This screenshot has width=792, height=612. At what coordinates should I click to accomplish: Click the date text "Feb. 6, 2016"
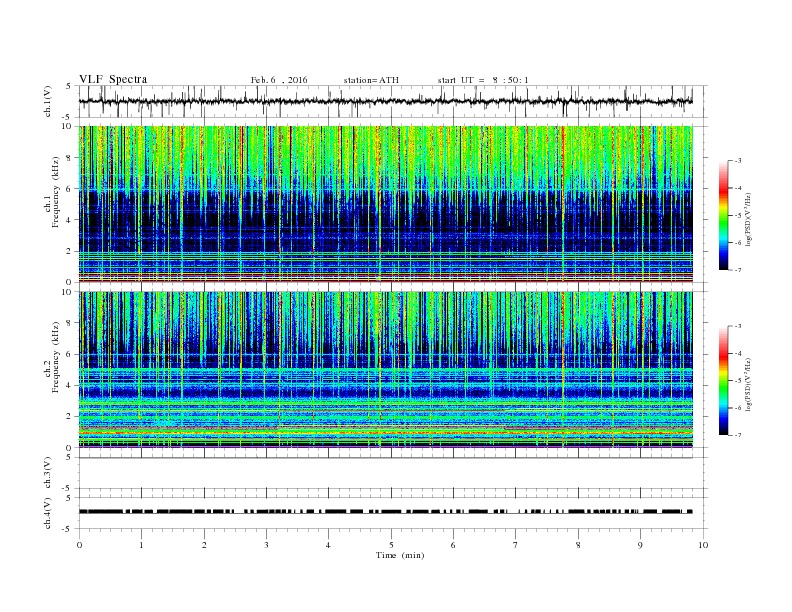point(279,80)
